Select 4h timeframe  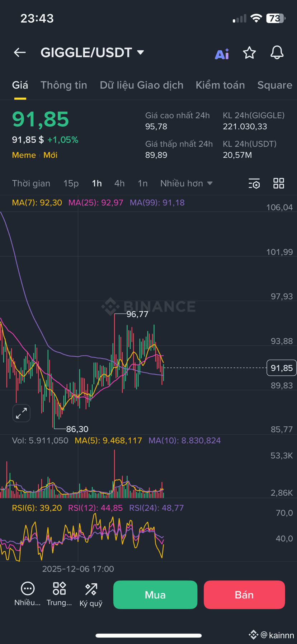[x=119, y=183]
